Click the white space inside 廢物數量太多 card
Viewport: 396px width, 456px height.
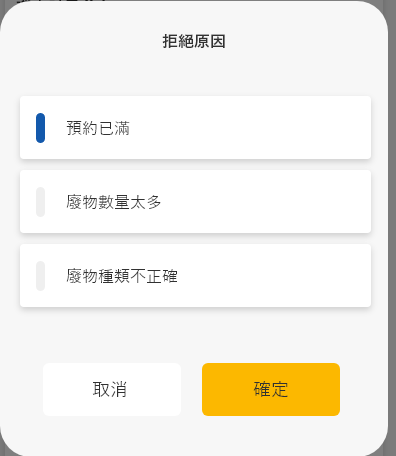click(x=267, y=202)
